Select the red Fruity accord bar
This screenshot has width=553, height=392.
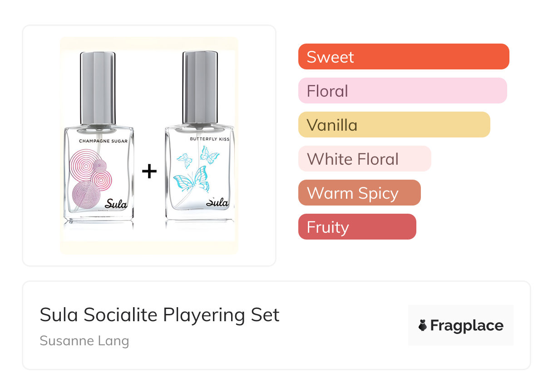tap(357, 227)
